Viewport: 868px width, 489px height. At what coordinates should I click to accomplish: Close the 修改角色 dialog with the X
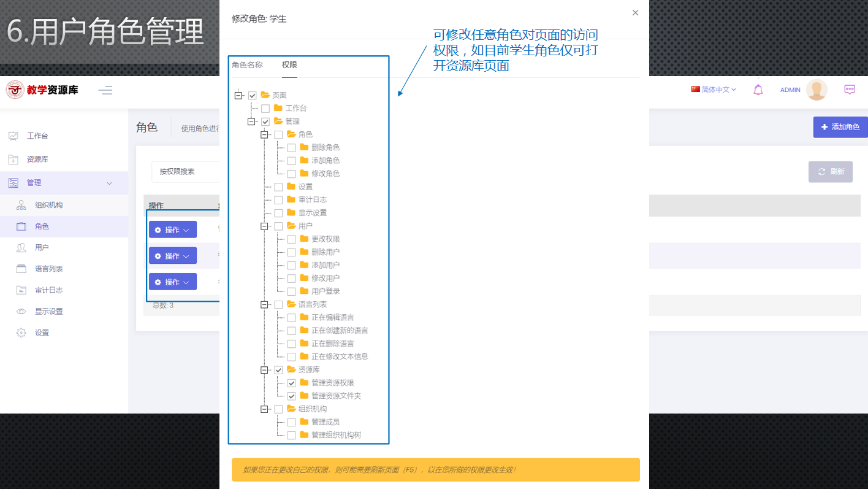pos(635,13)
